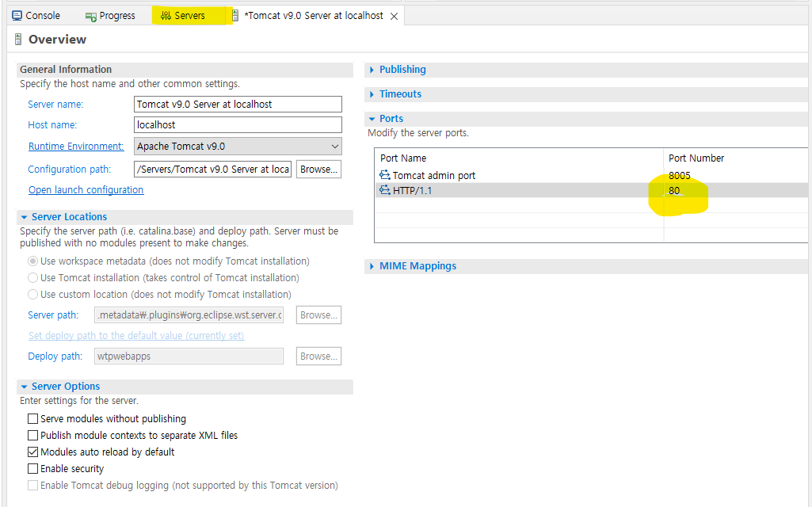This screenshot has width=812, height=507.
Task: Click the Tomcat server editor tab icon
Action: 235,16
